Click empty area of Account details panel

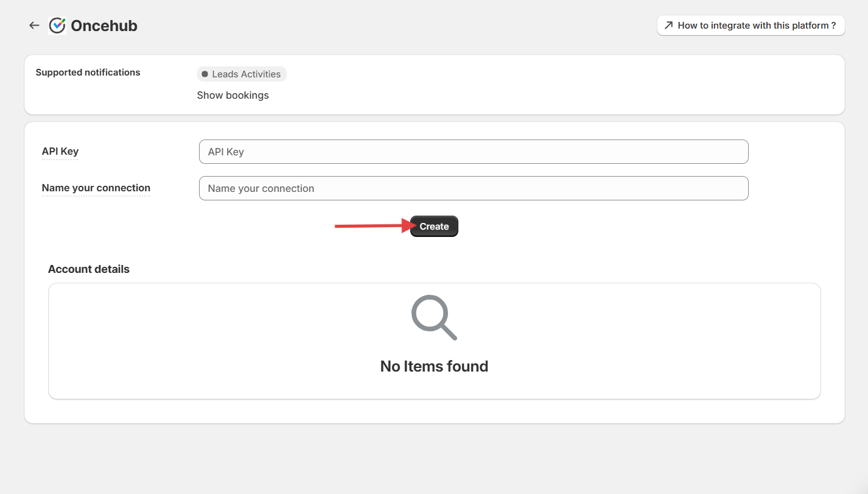click(x=639, y=341)
